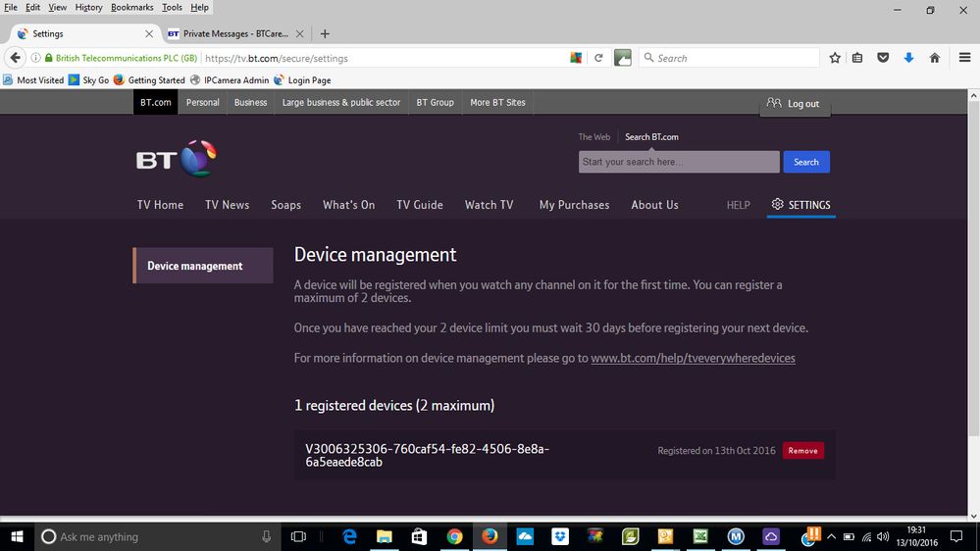The width and height of the screenshot is (980, 551).
Task: Open Dropbox from the taskbar
Action: tap(560, 536)
